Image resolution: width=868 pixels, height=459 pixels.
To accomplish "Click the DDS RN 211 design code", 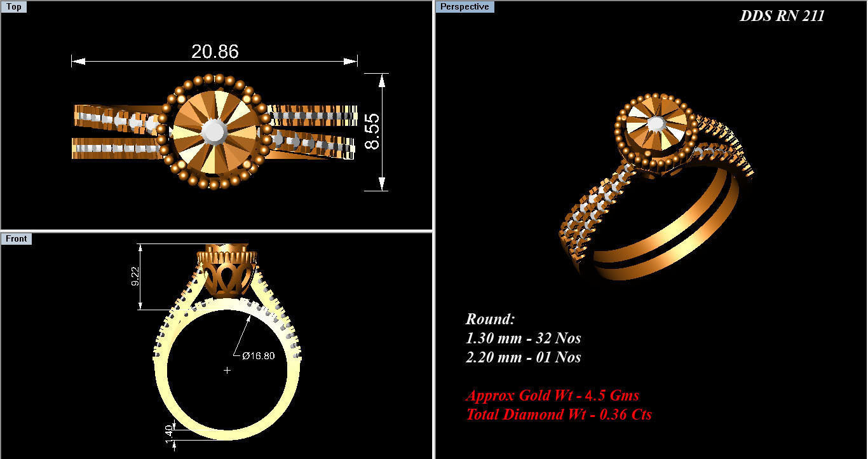I will tap(782, 16).
